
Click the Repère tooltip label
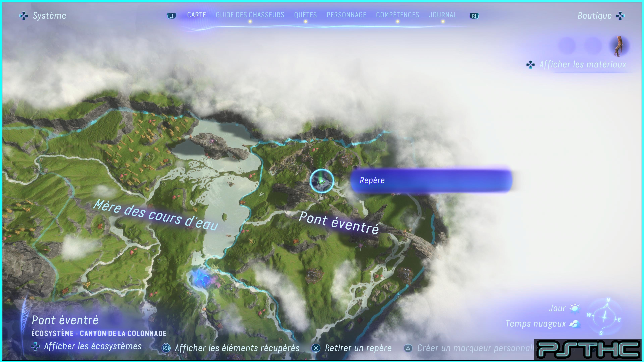[x=372, y=180]
